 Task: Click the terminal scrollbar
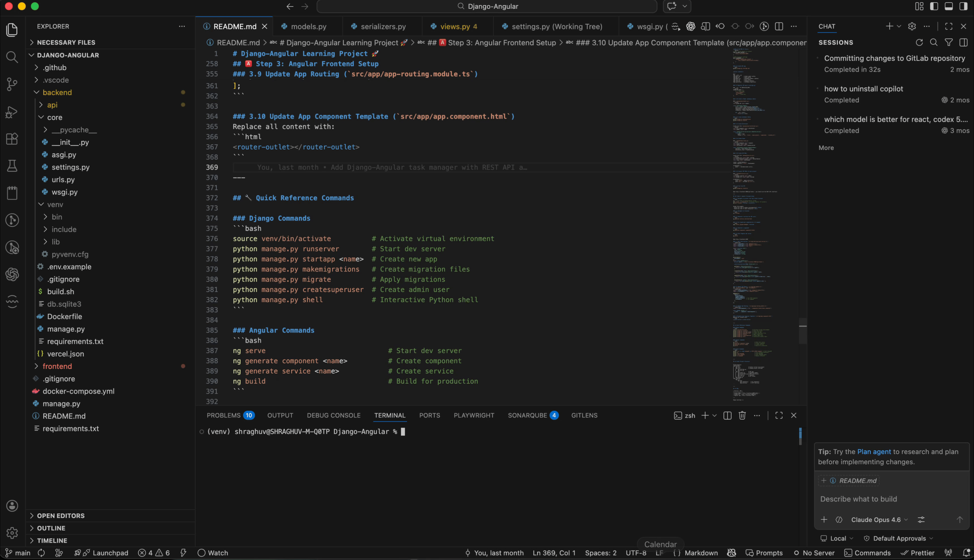800,437
